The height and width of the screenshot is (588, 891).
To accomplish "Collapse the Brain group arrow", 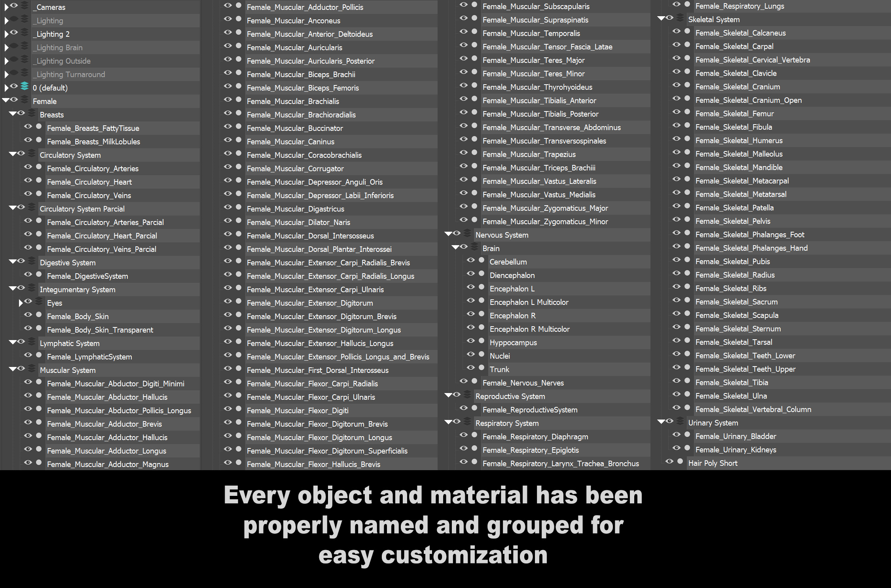I will (x=455, y=247).
